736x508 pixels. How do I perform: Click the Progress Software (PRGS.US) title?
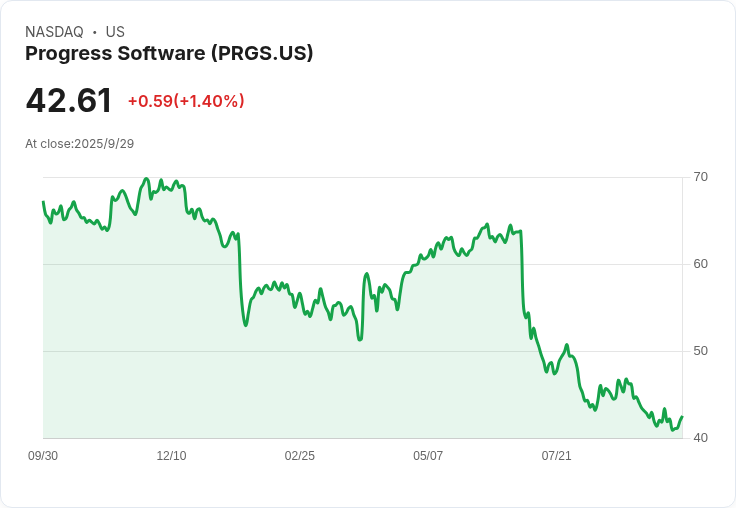coord(169,53)
